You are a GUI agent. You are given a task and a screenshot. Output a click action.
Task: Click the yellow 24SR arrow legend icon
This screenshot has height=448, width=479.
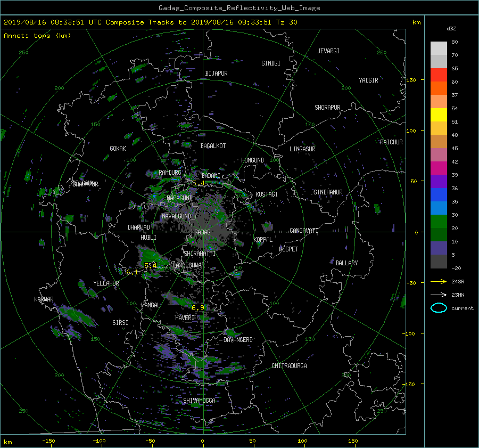pos(439,281)
